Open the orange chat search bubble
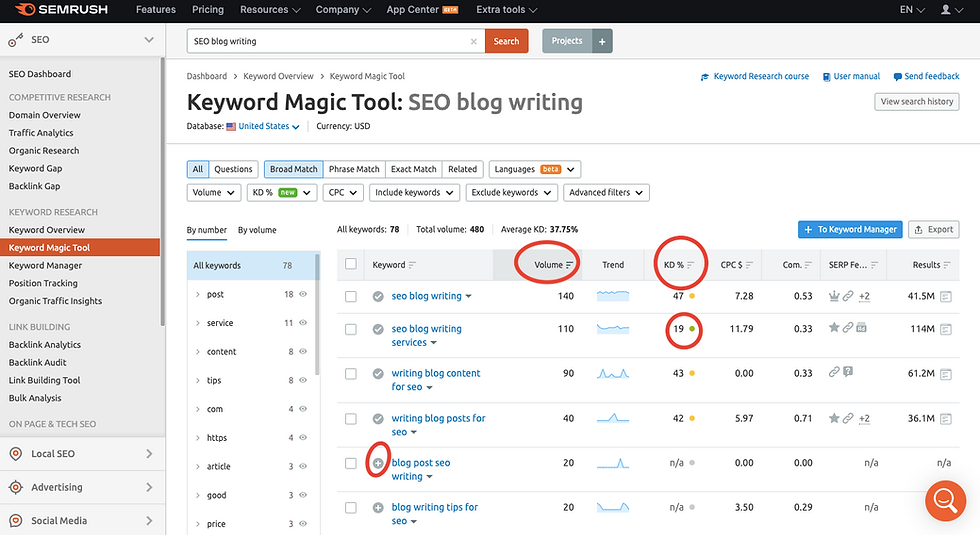Screen dimensions: 980x535 point(946,500)
